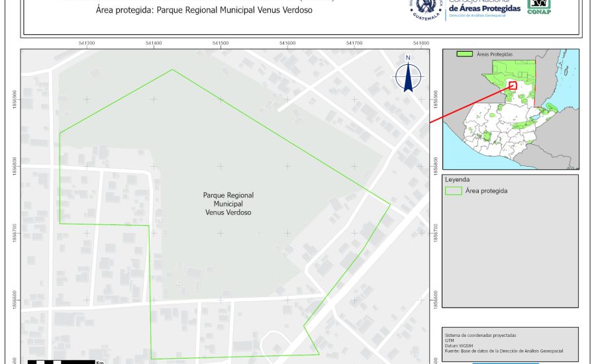Click 'Sistema de coordenadas proyectadas' text
Screen dimensions: 596x364
[481, 336]
